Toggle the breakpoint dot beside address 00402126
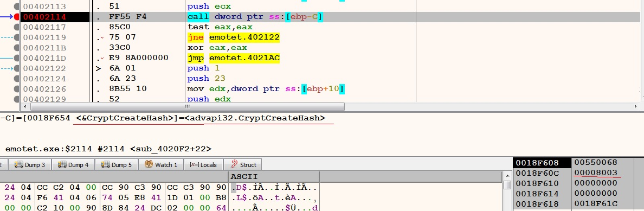The height and width of the screenshot is (211, 644). (16, 89)
